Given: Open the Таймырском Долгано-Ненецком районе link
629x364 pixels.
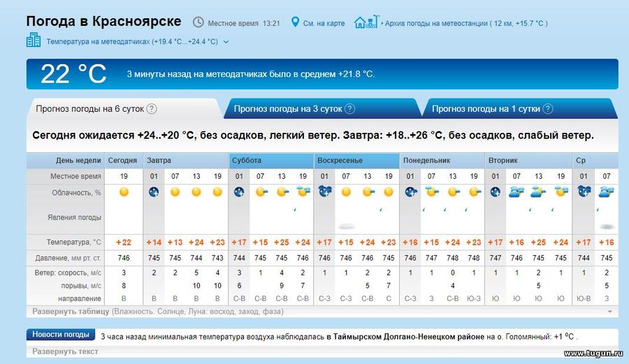Looking at the screenshot, I should (x=405, y=337).
